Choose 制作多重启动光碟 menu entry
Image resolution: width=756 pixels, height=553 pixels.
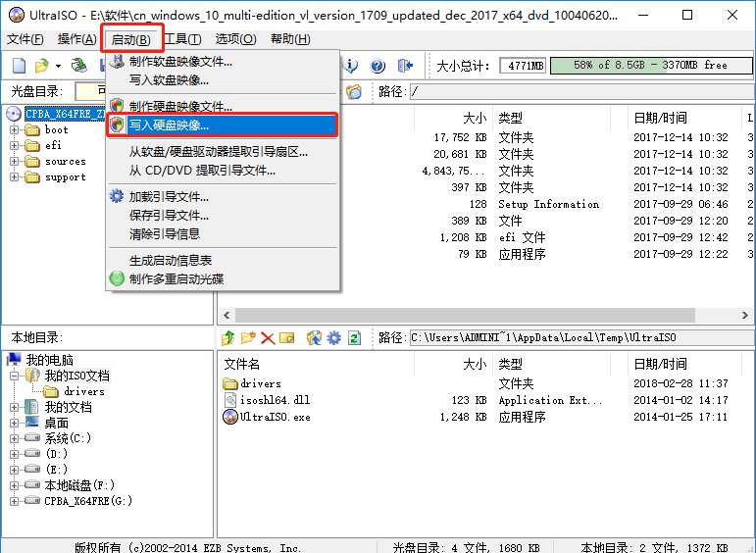click(223, 279)
